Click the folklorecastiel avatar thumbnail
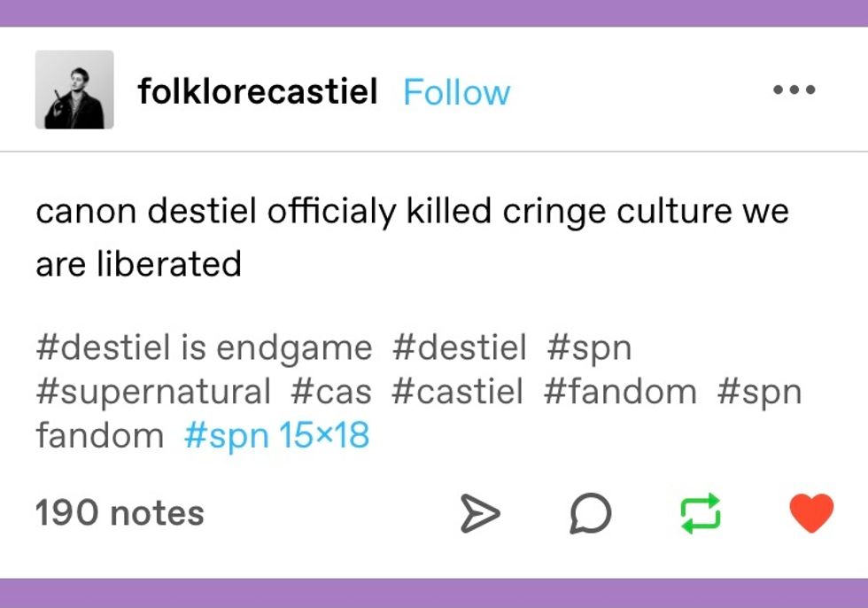Viewport: 868px width, 608px height. 74,90
